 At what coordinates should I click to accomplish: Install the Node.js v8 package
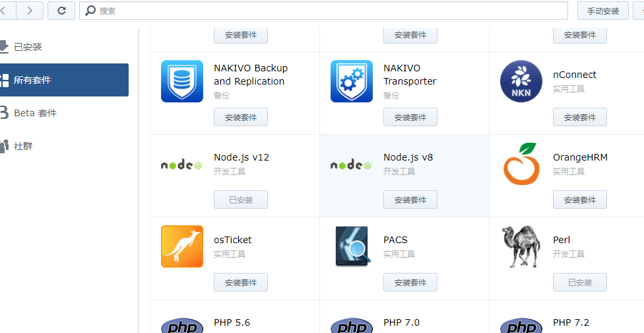(x=410, y=200)
